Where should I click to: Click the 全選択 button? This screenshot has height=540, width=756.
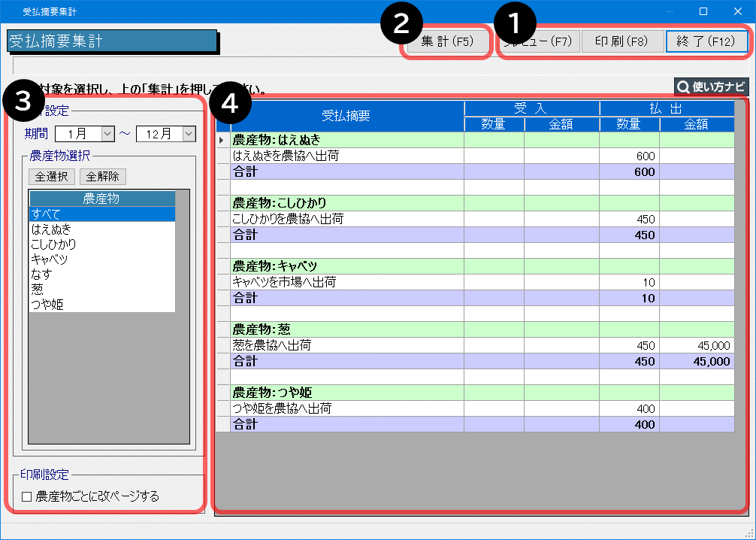tap(52, 177)
